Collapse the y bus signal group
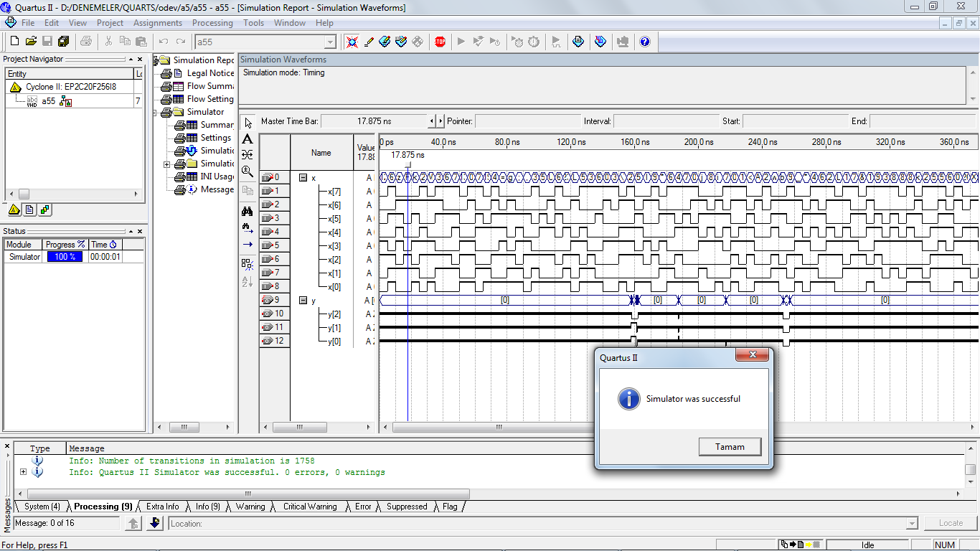The width and height of the screenshot is (980, 551). click(x=303, y=301)
